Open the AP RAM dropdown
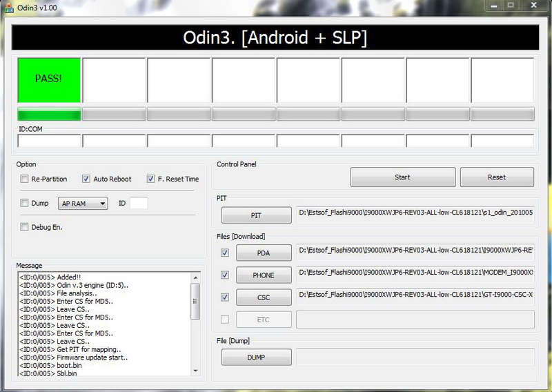The image size is (552, 392). [x=83, y=203]
